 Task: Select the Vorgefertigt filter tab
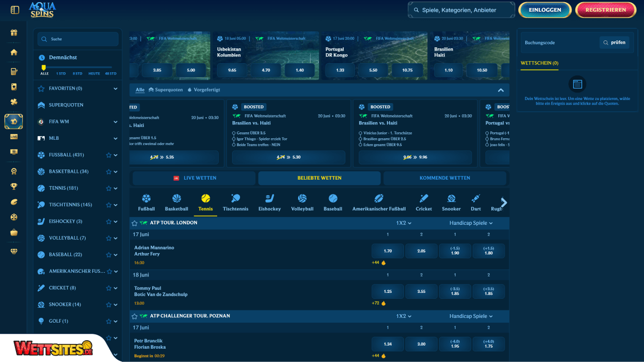coord(203,90)
